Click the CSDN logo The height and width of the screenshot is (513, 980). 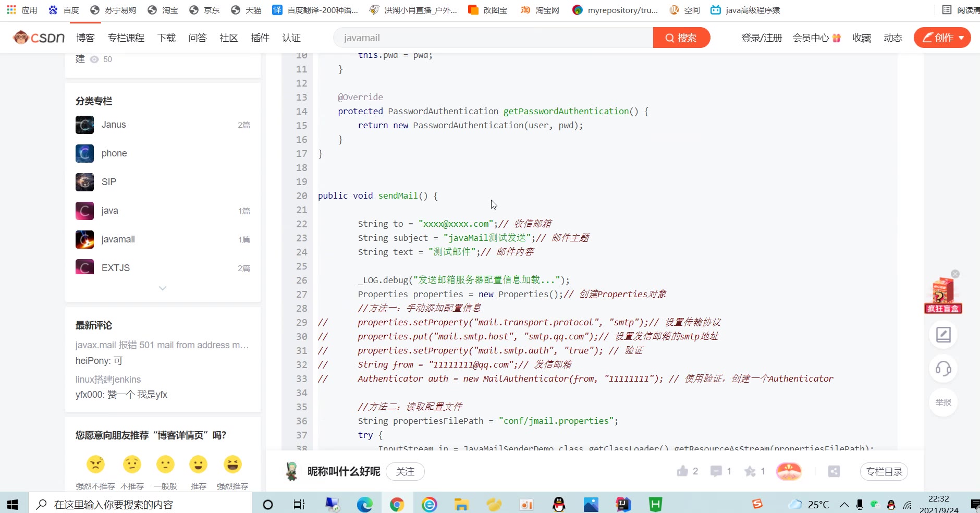coord(39,38)
